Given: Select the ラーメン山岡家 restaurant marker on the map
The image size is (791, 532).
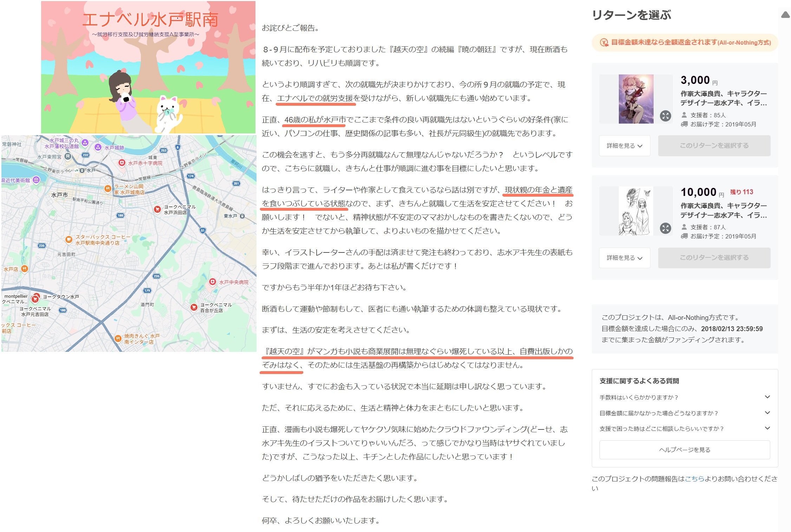Looking at the screenshot, I should (108, 189).
